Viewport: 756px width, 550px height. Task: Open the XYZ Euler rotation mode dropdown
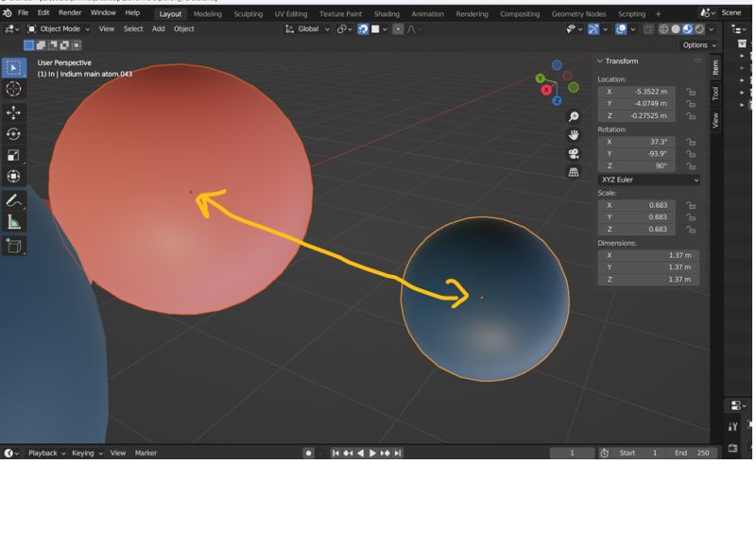click(x=648, y=180)
